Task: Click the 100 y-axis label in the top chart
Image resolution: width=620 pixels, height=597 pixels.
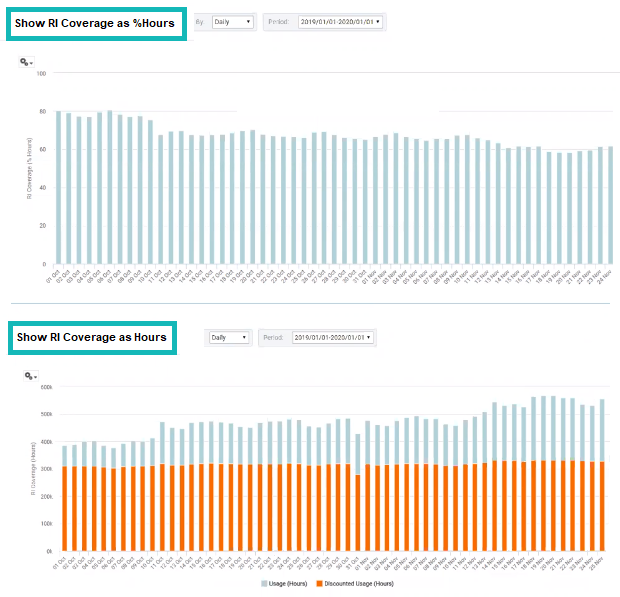Action: click(x=41, y=73)
